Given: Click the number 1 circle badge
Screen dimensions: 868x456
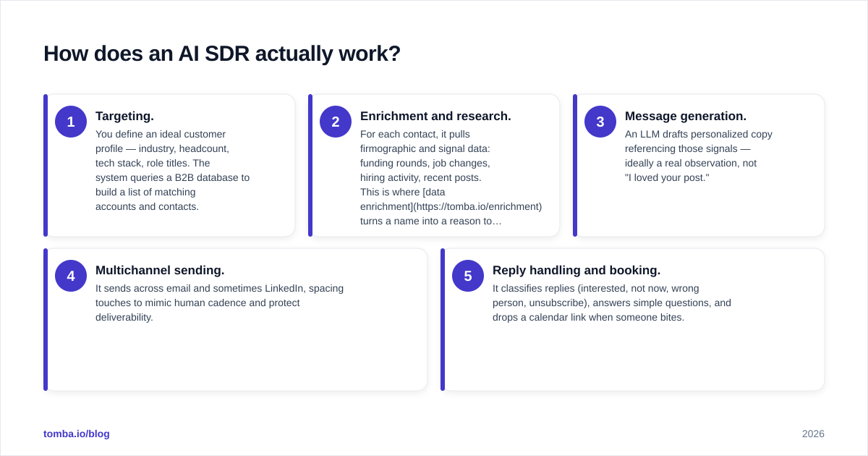Looking at the screenshot, I should coord(71,122).
